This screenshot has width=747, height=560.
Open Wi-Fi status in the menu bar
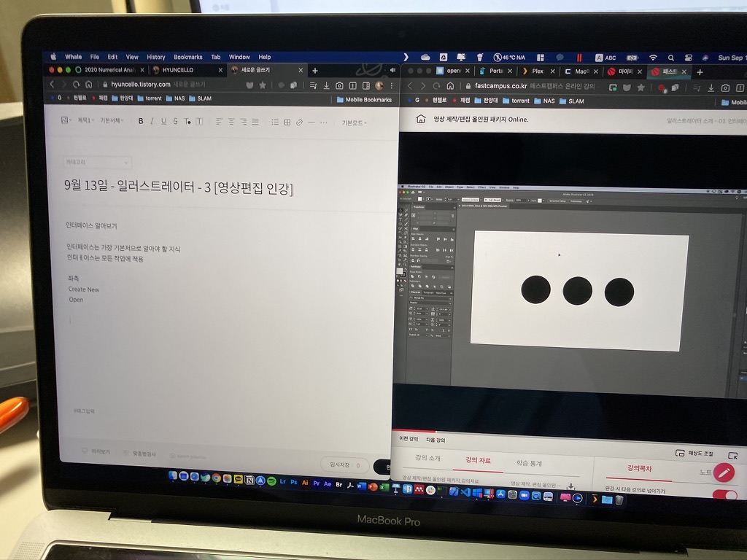tap(653, 58)
